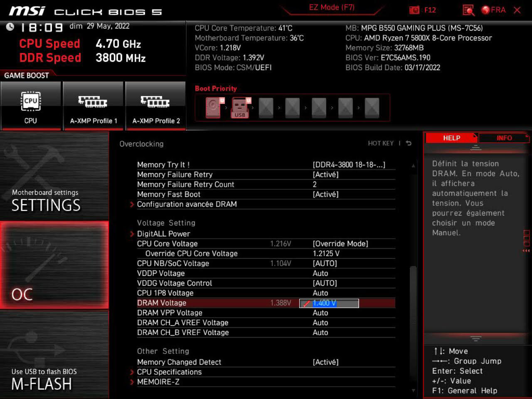Change the Memory Fast Boot [Activé] value
The image size is (532, 399).
(326, 194)
